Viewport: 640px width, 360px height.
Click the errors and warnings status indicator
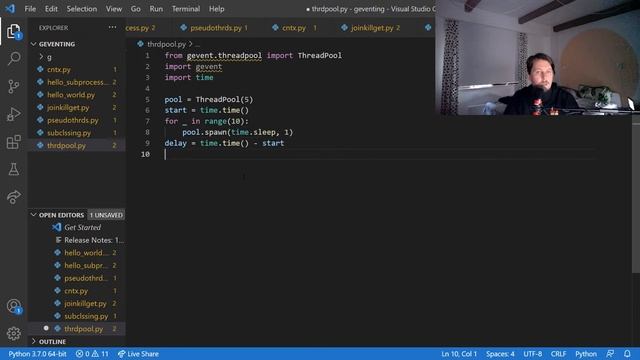point(92,354)
